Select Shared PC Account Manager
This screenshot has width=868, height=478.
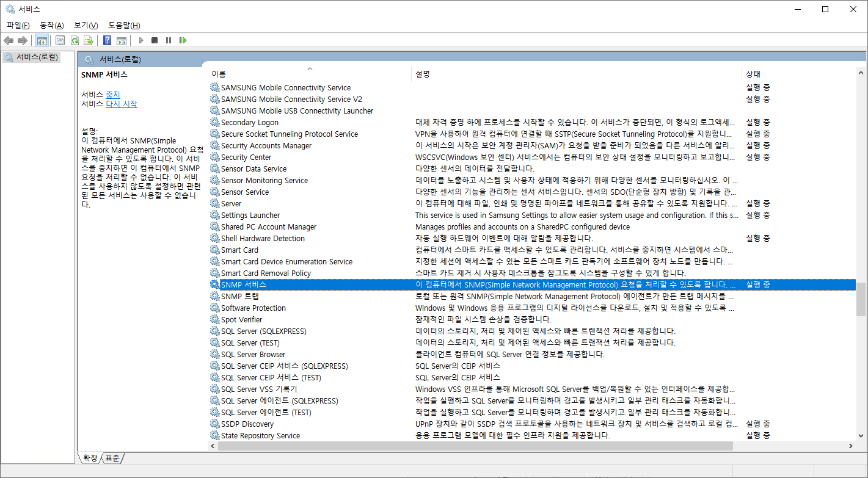pyautogui.click(x=269, y=226)
